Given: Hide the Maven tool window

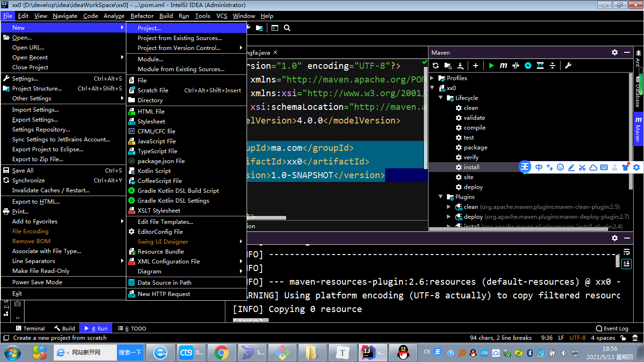Looking at the screenshot, I should (627, 52).
